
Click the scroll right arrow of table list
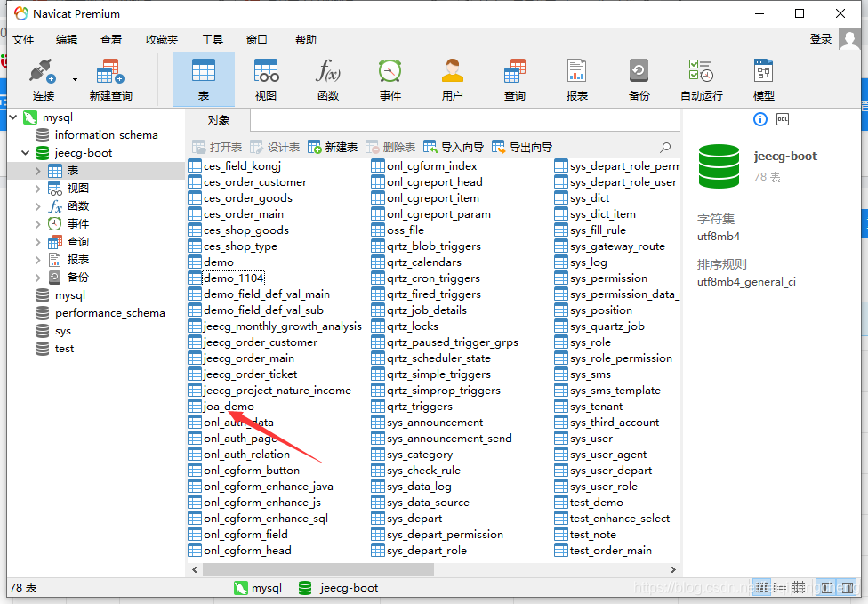[673, 569]
